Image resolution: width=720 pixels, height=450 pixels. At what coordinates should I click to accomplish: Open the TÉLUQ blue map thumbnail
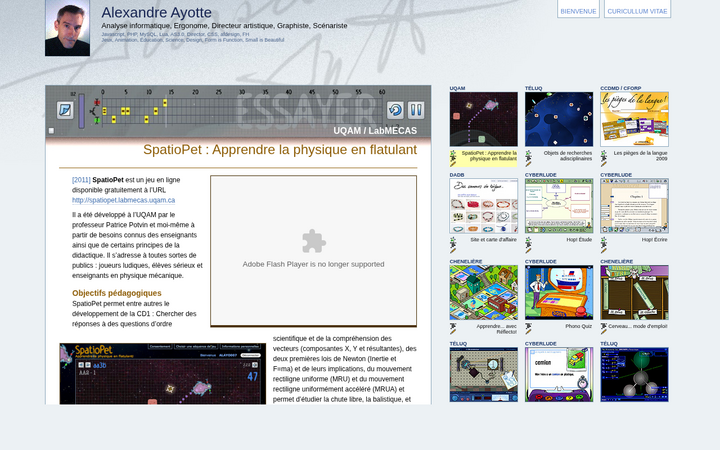pyautogui.click(x=559, y=119)
